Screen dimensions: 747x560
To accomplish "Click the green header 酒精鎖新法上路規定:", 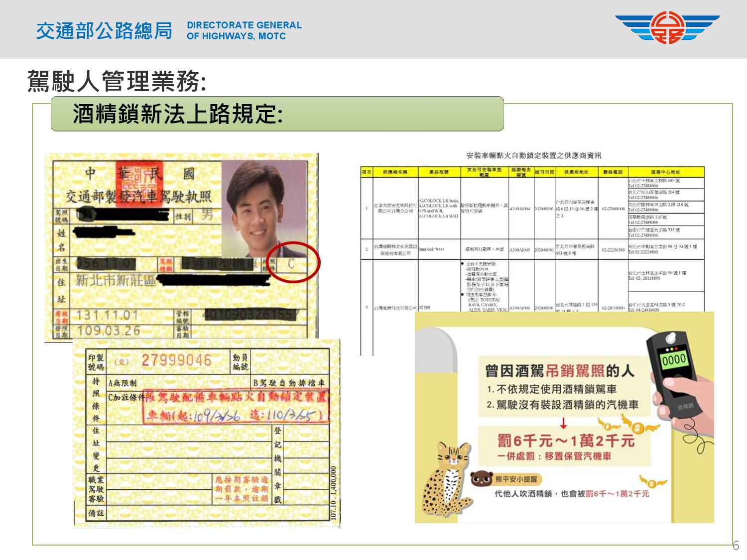I will tap(277, 114).
